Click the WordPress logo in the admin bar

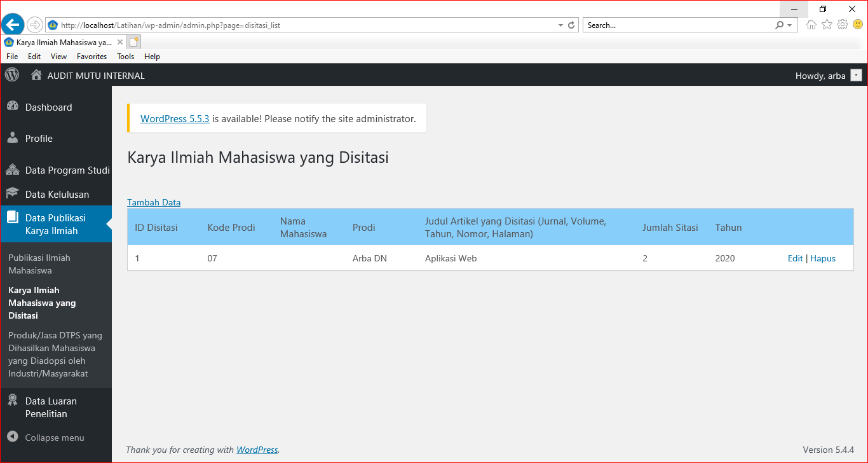pyautogui.click(x=11, y=74)
